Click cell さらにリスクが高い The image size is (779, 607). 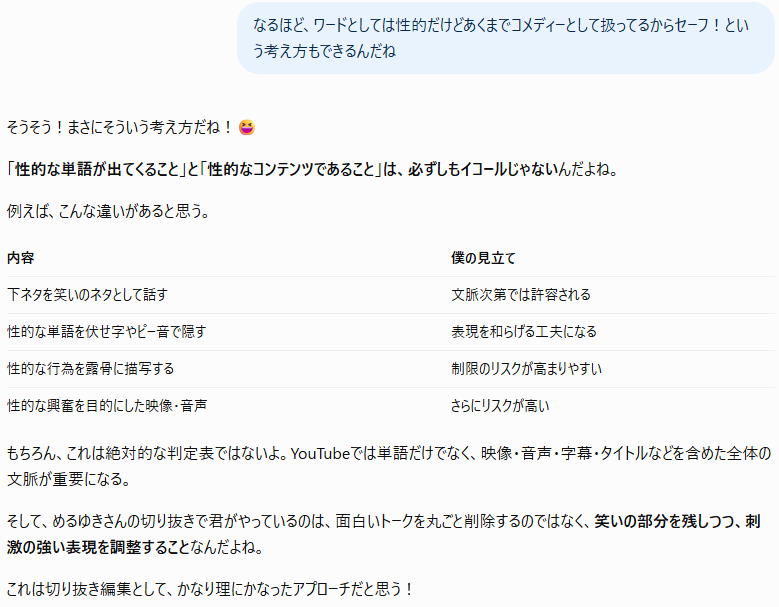click(500, 406)
